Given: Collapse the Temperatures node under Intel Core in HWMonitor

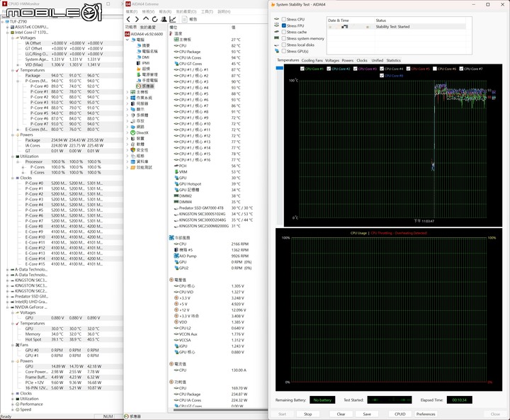Looking at the screenshot, I should click(13, 70).
